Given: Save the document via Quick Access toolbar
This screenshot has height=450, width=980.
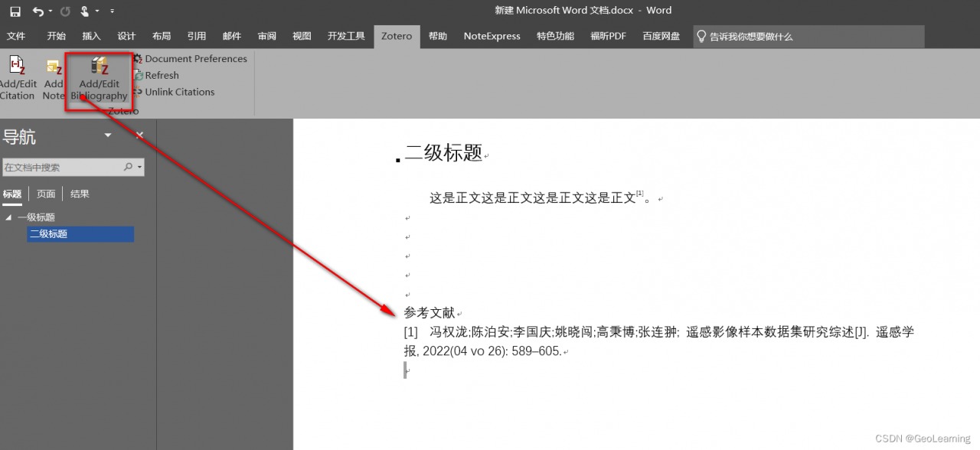Looking at the screenshot, I should [15, 10].
